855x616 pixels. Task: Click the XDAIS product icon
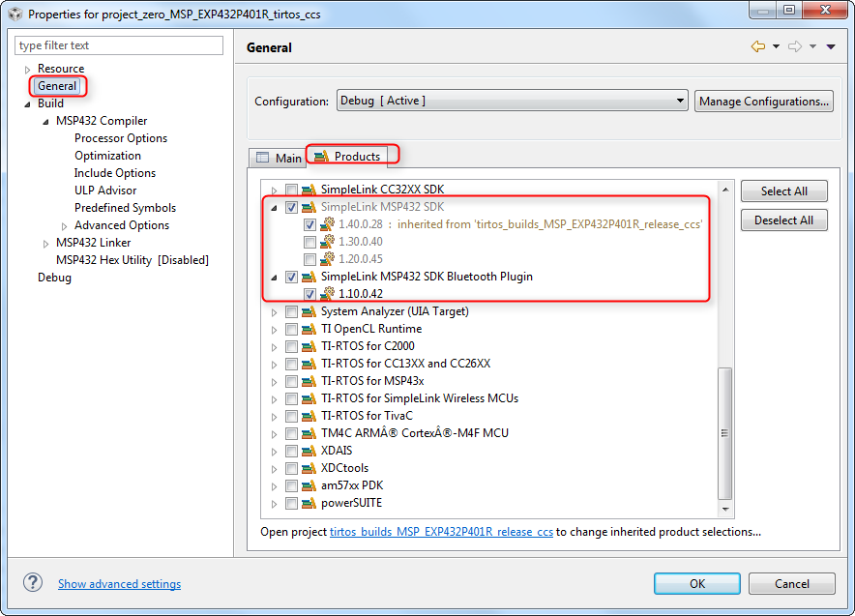pyautogui.click(x=310, y=452)
